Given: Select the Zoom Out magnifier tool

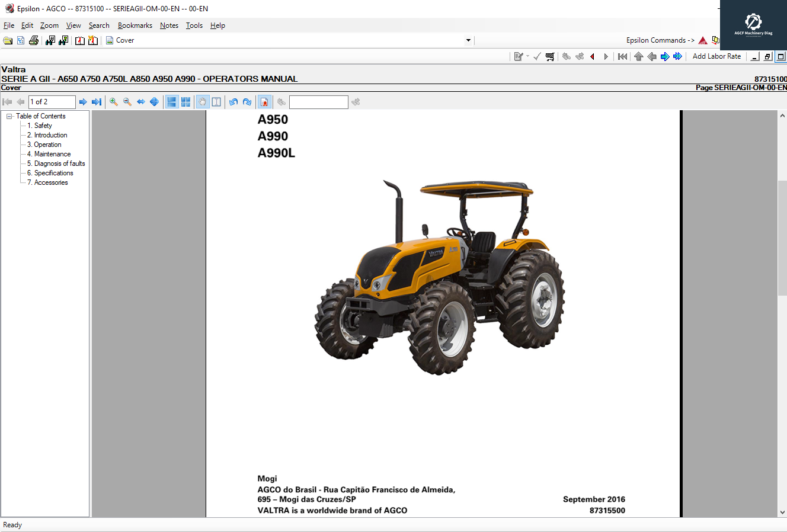Looking at the screenshot, I should (x=127, y=101).
